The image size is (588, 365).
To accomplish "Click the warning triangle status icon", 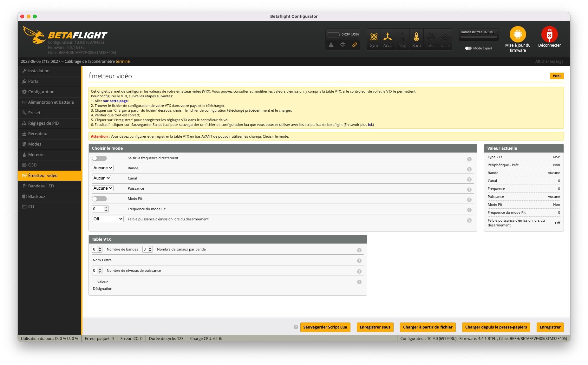I will [331, 45].
